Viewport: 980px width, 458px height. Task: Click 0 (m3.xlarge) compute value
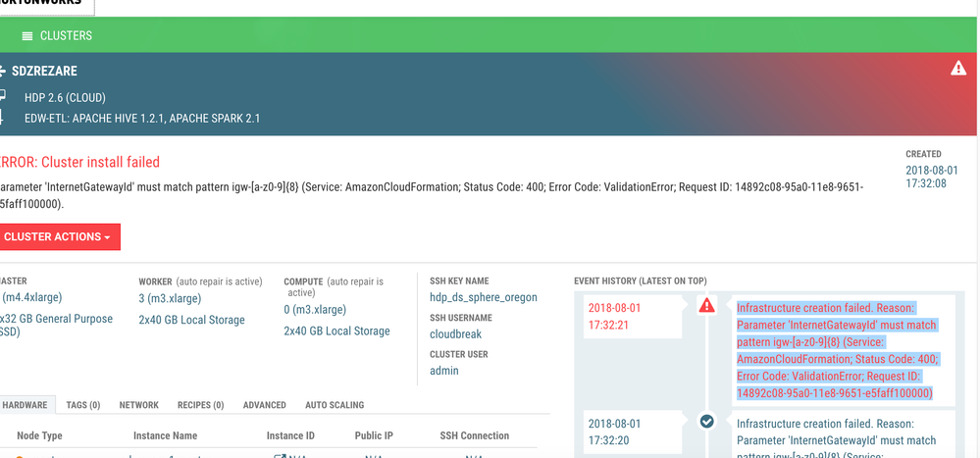(315, 309)
